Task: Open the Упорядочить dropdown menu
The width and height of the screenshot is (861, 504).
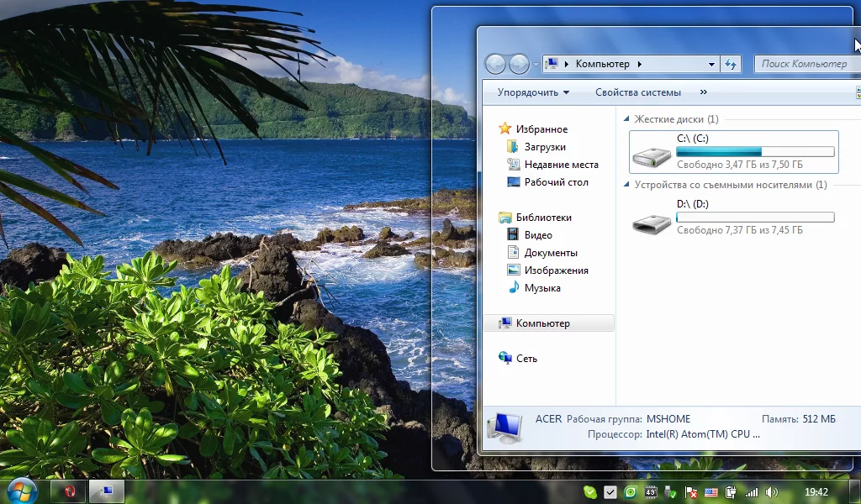Action: tap(533, 92)
